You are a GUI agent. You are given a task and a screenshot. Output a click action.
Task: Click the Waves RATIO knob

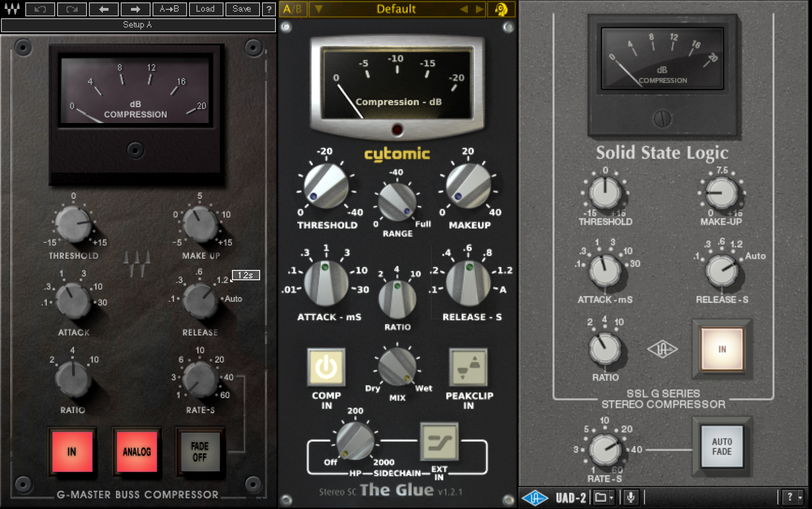(73, 378)
